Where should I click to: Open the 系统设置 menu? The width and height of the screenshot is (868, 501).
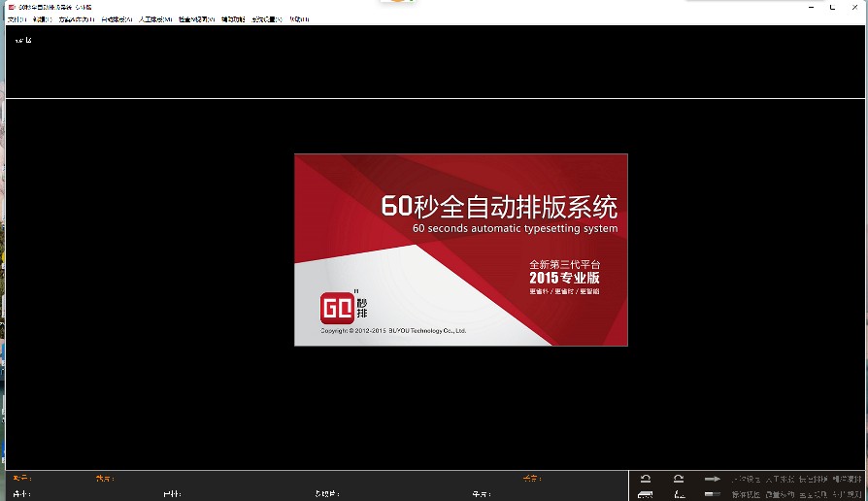[x=267, y=19]
